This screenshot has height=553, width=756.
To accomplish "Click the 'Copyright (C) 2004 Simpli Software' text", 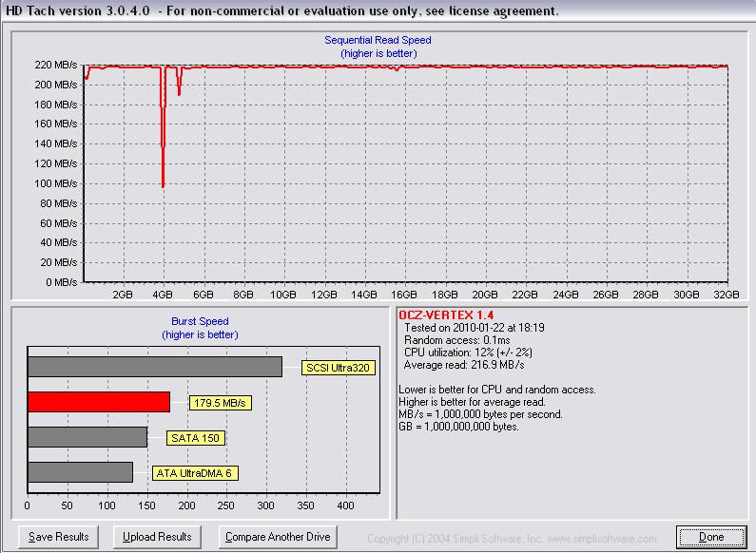I will click(512, 539).
